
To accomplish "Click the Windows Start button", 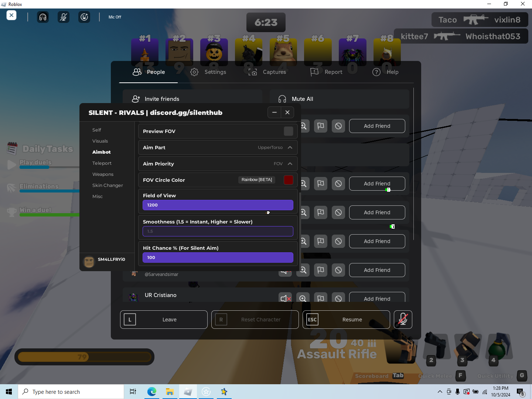I will (9, 392).
